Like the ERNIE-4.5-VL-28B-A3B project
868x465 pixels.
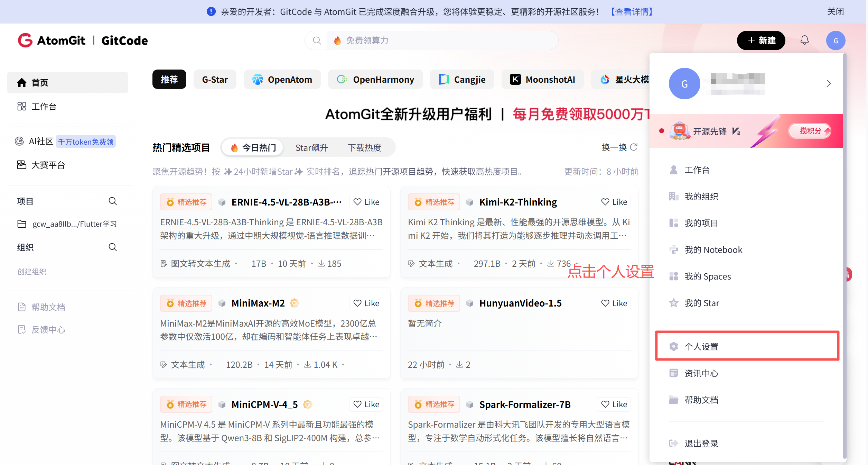pyautogui.click(x=366, y=202)
